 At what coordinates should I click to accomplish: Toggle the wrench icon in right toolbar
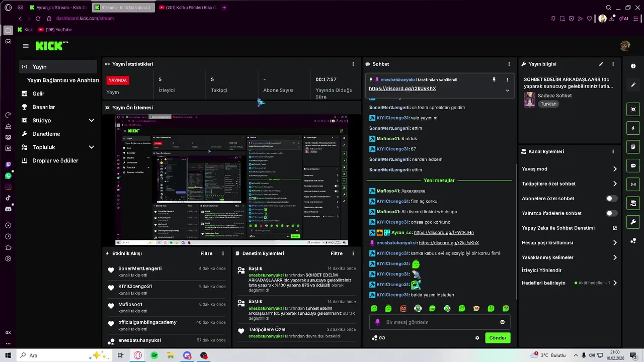tap(633, 222)
